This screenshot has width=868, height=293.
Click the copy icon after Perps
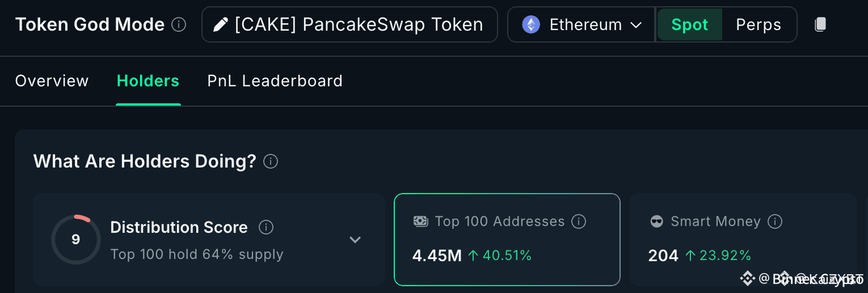coord(820,24)
